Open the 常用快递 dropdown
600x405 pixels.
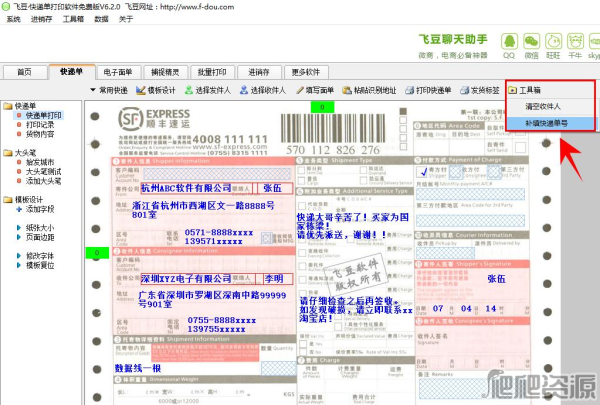click(x=109, y=90)
